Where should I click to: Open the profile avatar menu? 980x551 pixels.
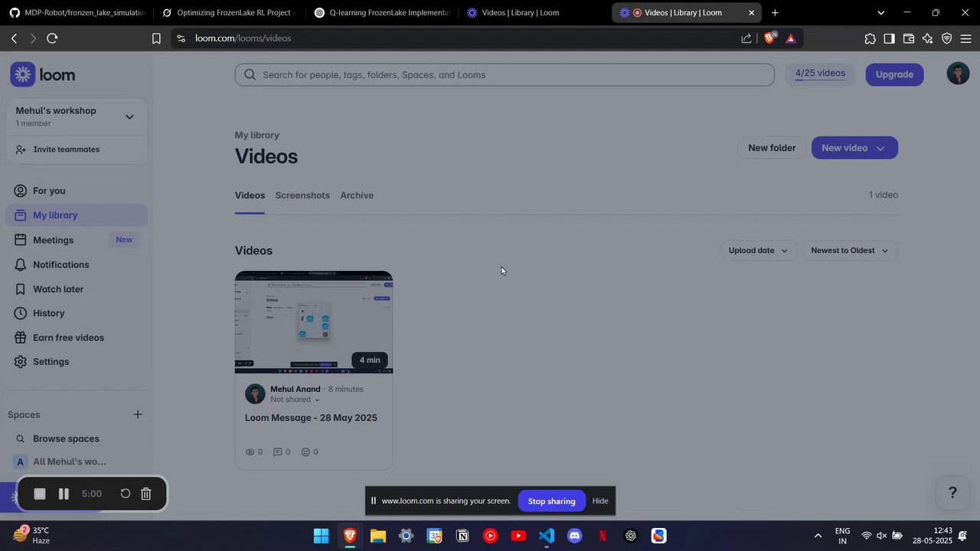point(958,73)
